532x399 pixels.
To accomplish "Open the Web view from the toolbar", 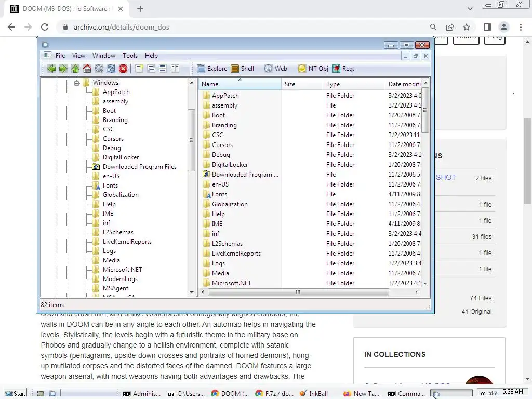I will pyautogui.click(x=275, y=69).
